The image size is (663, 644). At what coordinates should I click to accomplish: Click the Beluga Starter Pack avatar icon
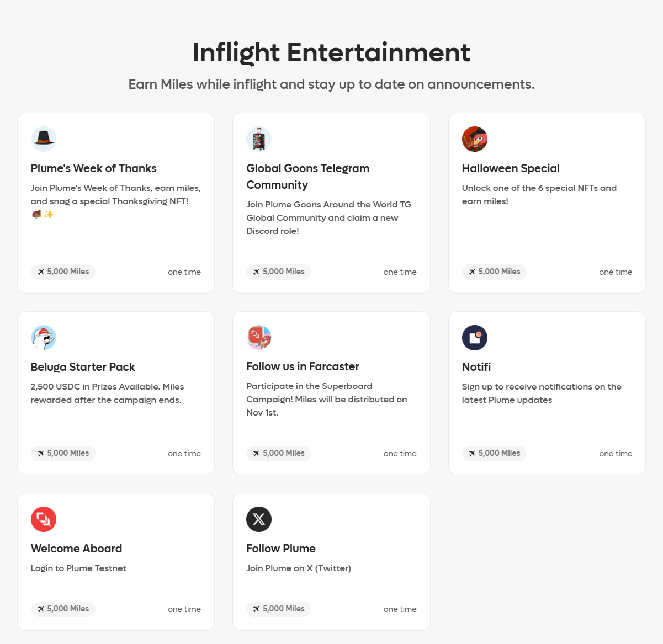pos(44,338)
